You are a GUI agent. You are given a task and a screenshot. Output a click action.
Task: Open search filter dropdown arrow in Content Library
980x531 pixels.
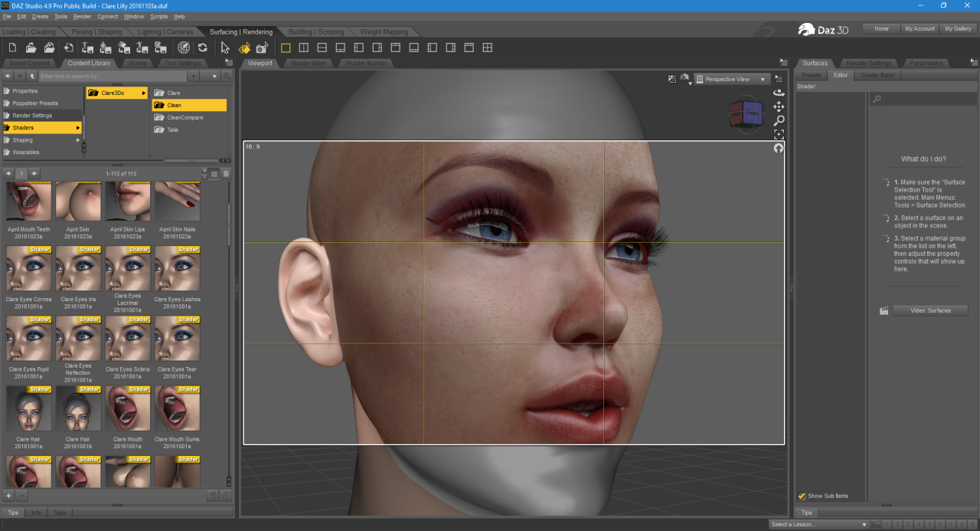215,76
